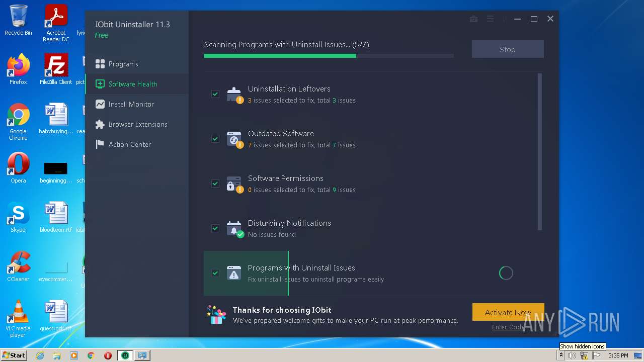The width and height of the screenshot is (644, 362).
Task: Click the Programs grid icon
Action: click(100, 64)
